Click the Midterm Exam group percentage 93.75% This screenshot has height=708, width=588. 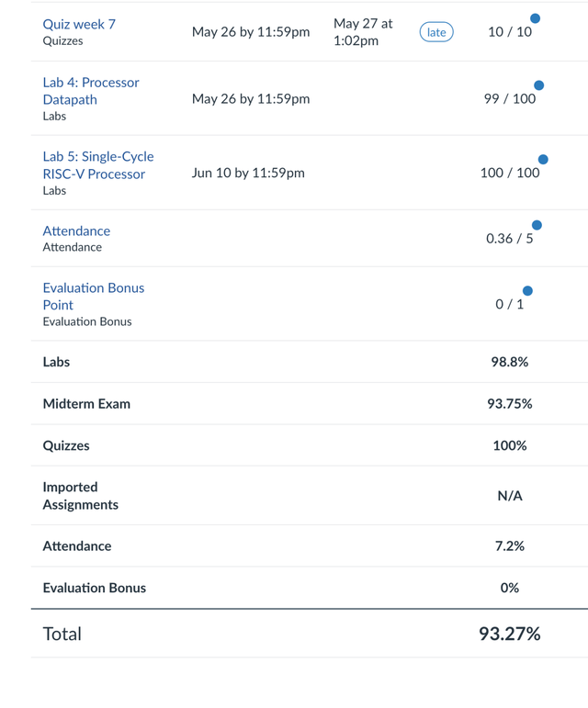[509, 404]
